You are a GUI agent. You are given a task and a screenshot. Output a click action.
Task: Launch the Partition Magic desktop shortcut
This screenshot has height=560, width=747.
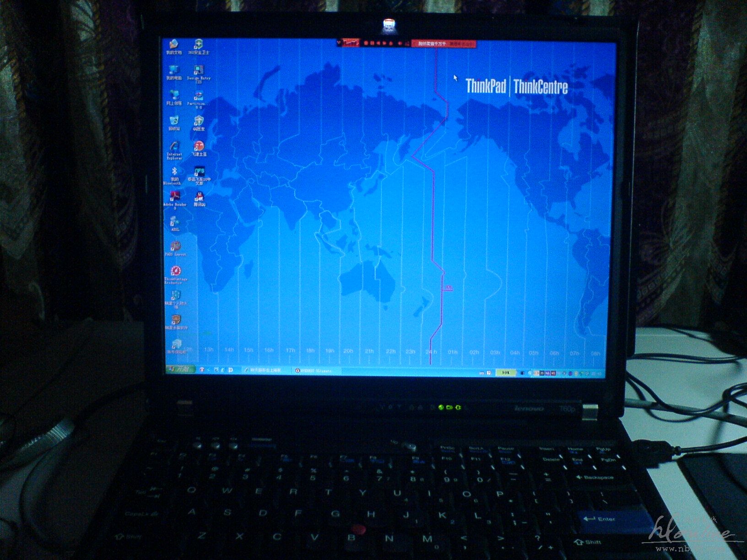(x=199, y=99)
